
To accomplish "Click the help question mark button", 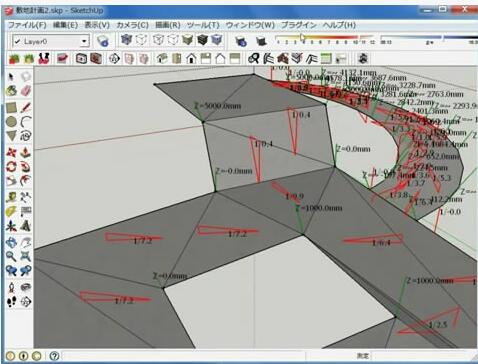I will click(54, 356).
